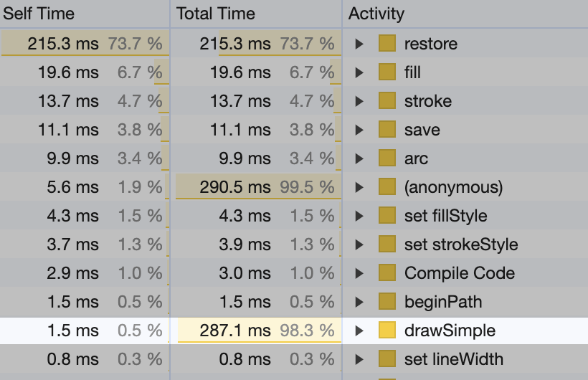588x380 pixels.
Task: Click the category color icon beside fill
Action: tap(387, 72)
